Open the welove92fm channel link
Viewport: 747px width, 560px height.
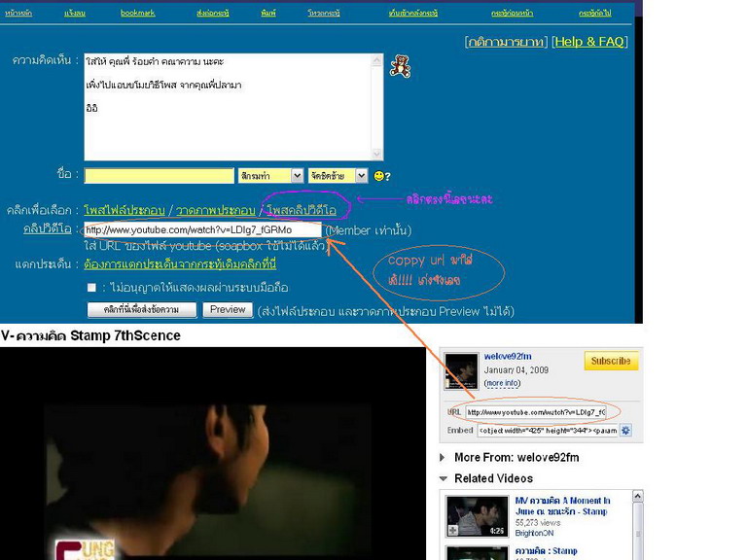pos(508,356)
